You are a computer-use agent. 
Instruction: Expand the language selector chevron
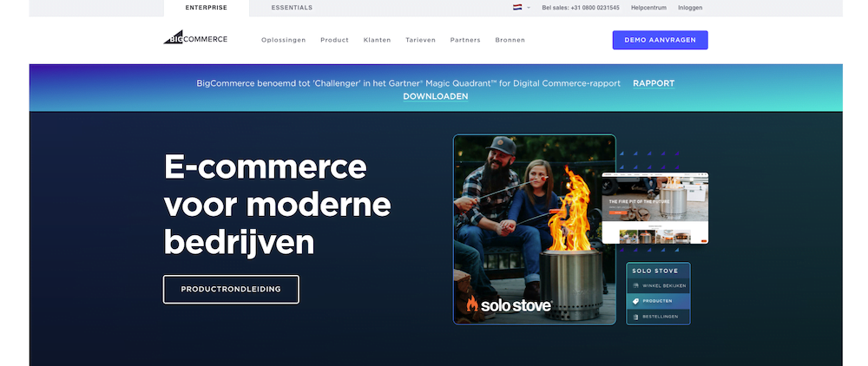pos(528,8)
